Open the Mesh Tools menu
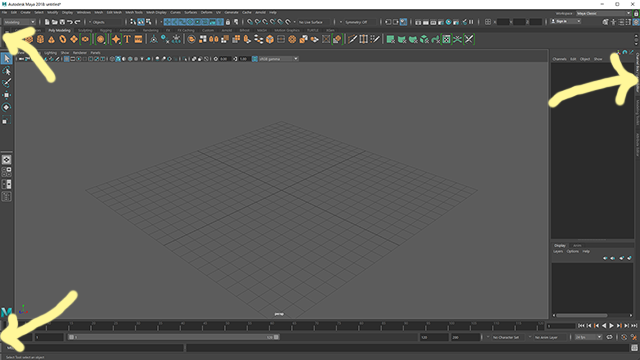Image resolution: width=640 pixels, height=360 pixels. [x=134, y=12]
